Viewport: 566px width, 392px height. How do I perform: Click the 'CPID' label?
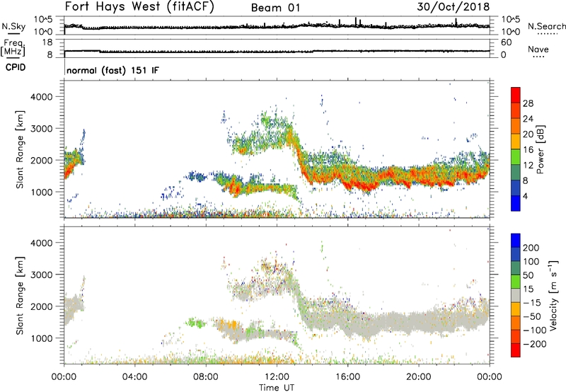click(16, 67)
